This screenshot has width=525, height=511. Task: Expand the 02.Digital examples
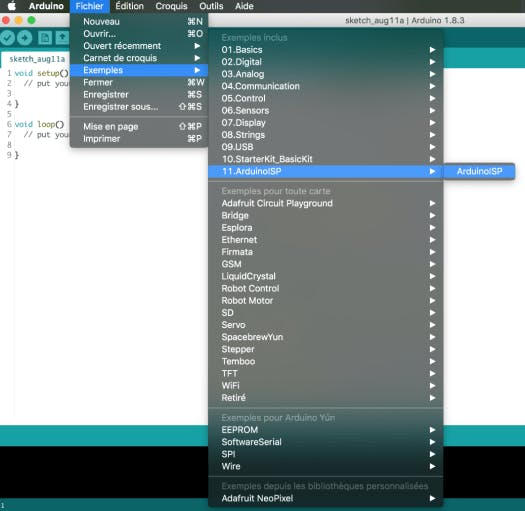325,62
